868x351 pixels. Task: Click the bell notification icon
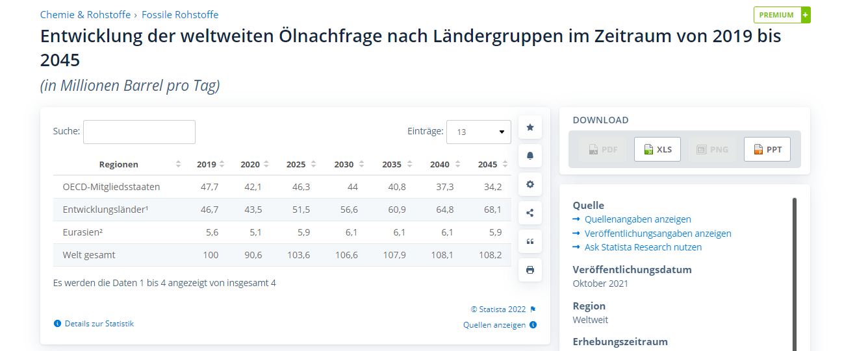coord(530,156)
